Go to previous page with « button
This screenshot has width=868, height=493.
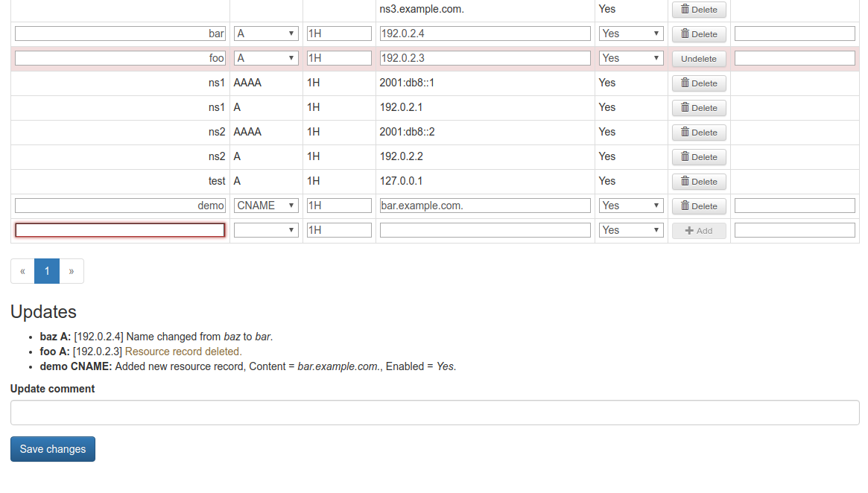(22, 271)
